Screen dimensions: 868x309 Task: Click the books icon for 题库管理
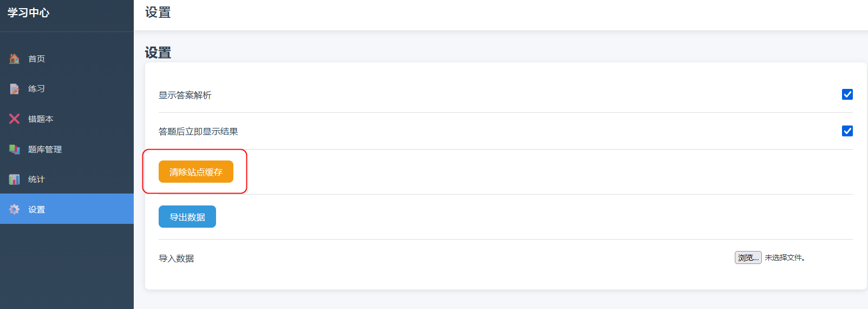(15, 149)
